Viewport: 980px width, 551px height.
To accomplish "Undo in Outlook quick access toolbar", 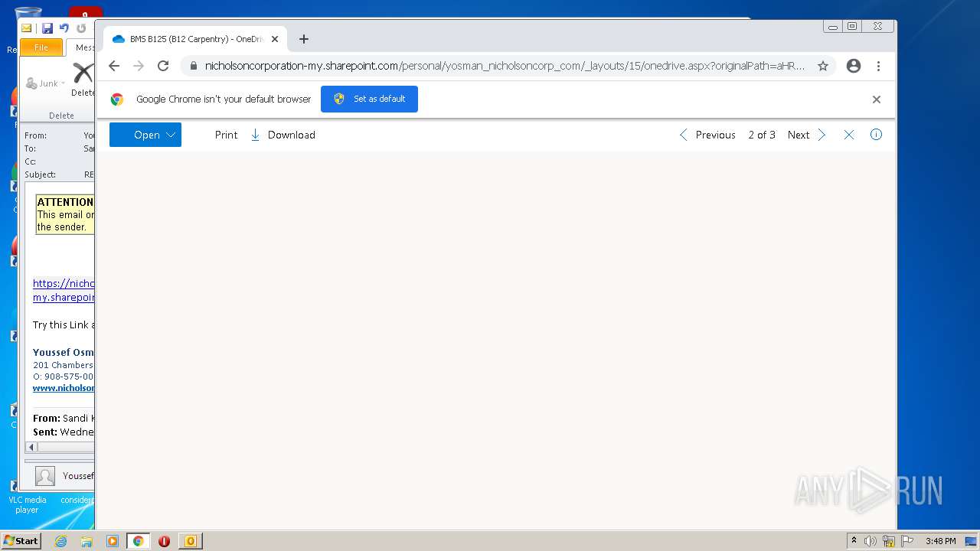I will (64, 28).
